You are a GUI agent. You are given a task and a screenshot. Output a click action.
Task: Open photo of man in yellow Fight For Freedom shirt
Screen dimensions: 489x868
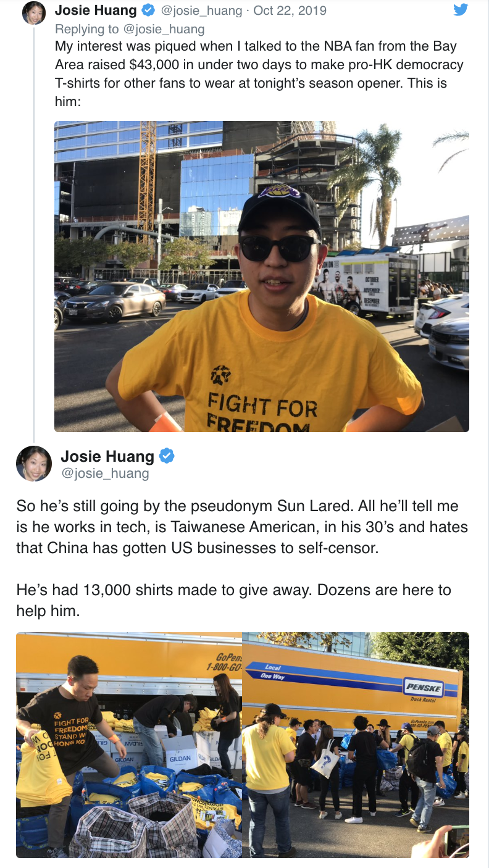click(262, 276)
